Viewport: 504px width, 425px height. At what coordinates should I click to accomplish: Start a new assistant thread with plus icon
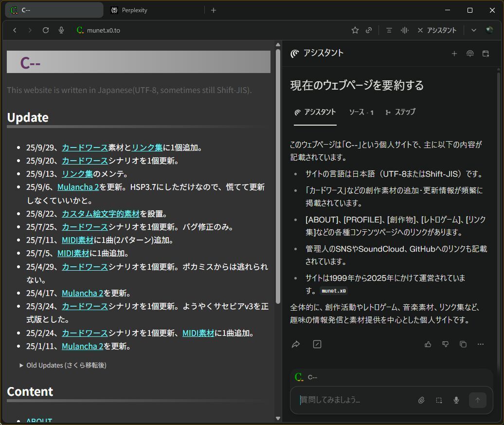click(x=454, y=54)
